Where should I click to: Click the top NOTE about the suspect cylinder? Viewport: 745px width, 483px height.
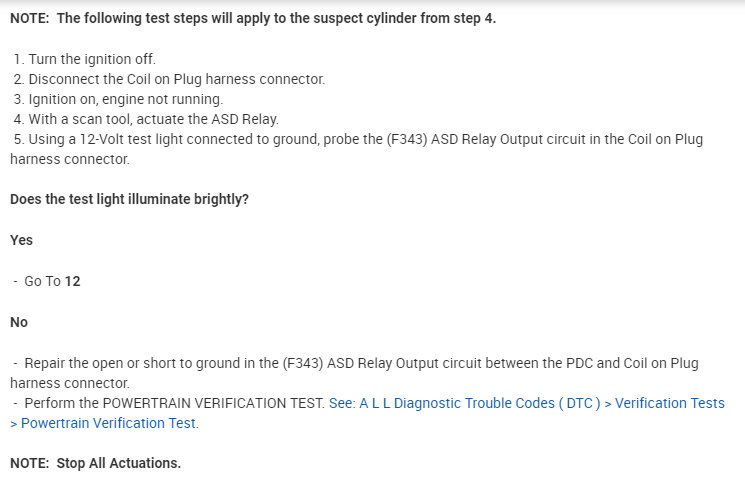(252, 18)
